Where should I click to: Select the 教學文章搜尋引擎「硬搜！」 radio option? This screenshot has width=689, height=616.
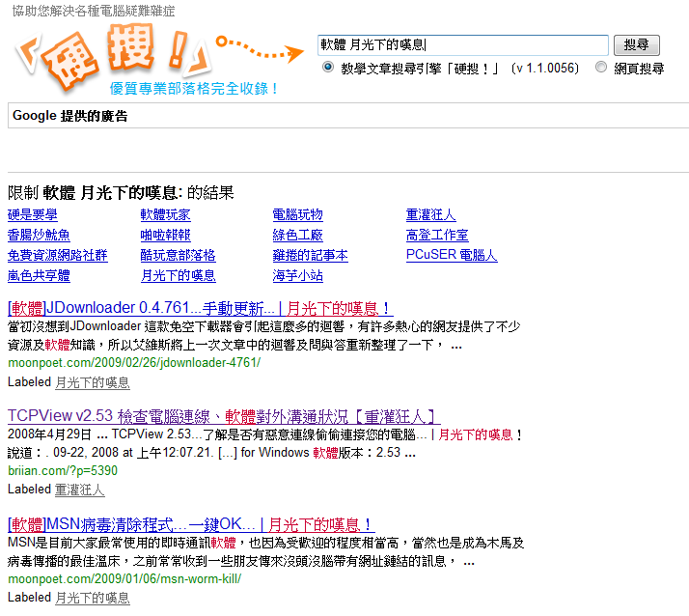[x=328, y=68]
